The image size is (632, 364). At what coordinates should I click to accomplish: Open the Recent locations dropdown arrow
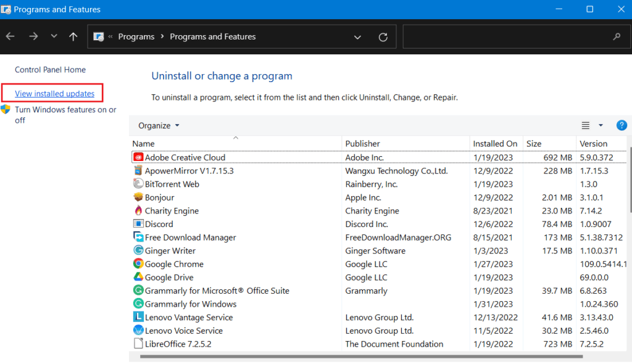coord(54,36)
